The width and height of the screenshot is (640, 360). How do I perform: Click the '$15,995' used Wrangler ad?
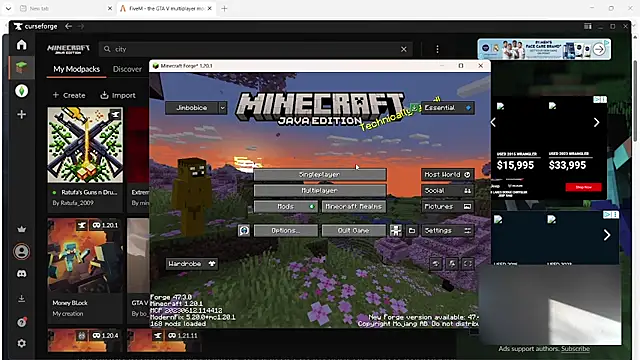515,165
